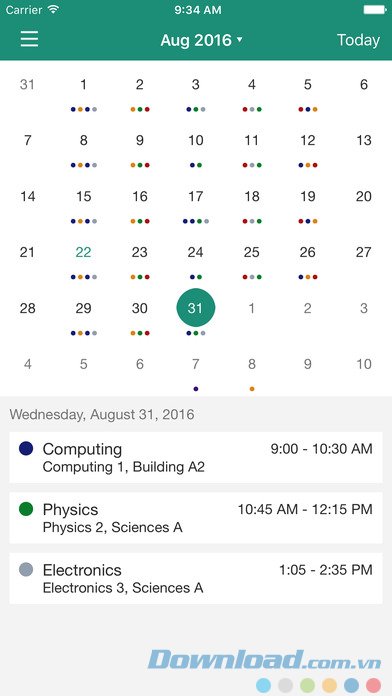Click the blue event dot under September 7
The width and height of the screenshot is (392, 696).
pos(196,389)
